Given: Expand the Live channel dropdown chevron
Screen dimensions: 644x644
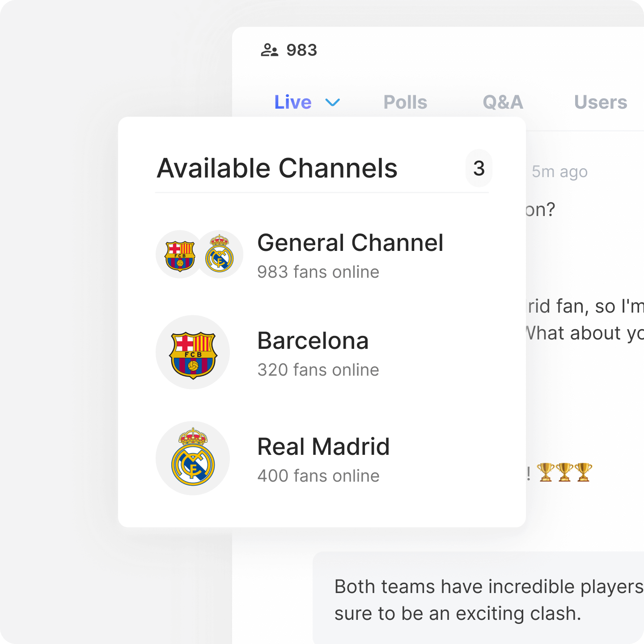Looking at the screenshot, I should coord(332,102).
